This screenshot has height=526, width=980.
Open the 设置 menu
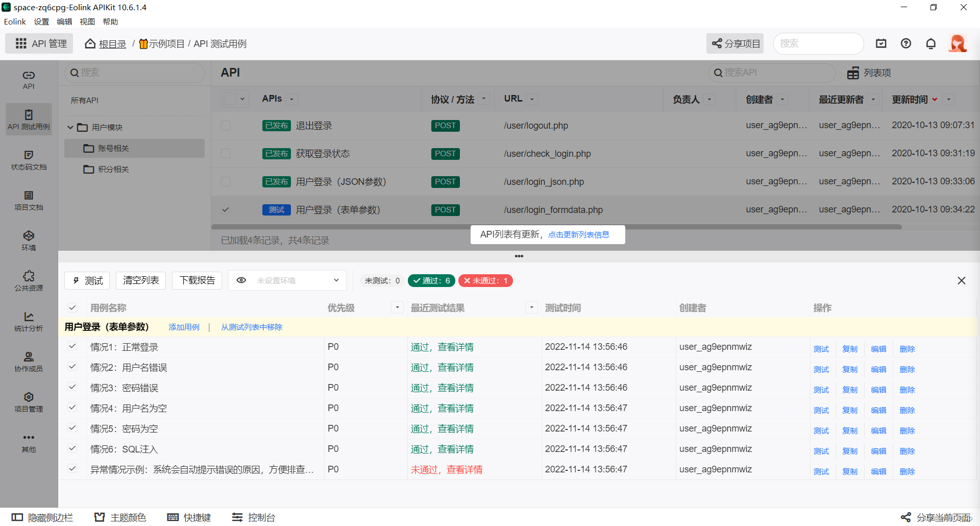click(x=41, y=21)
